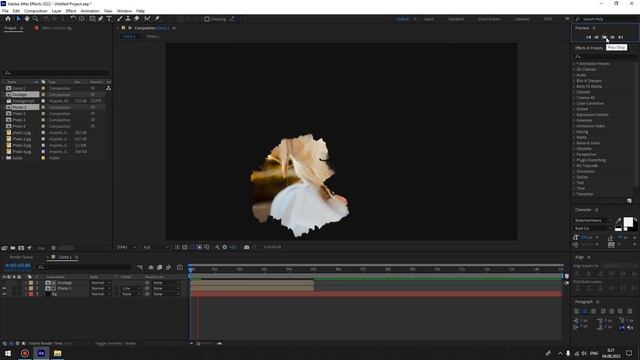Open viewer magnification dropdown
The height and width of the screenshot is (360, 640).
(x=127, y=247)
